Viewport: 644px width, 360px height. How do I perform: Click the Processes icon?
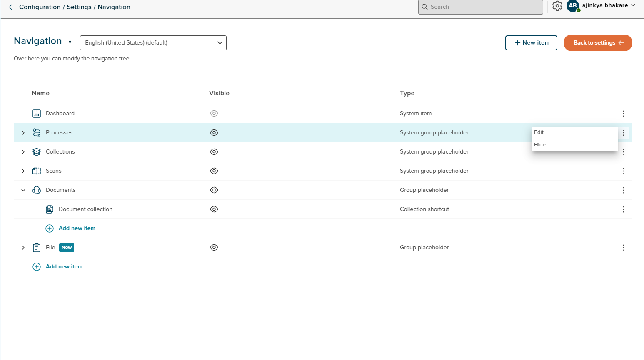[36, 132]
